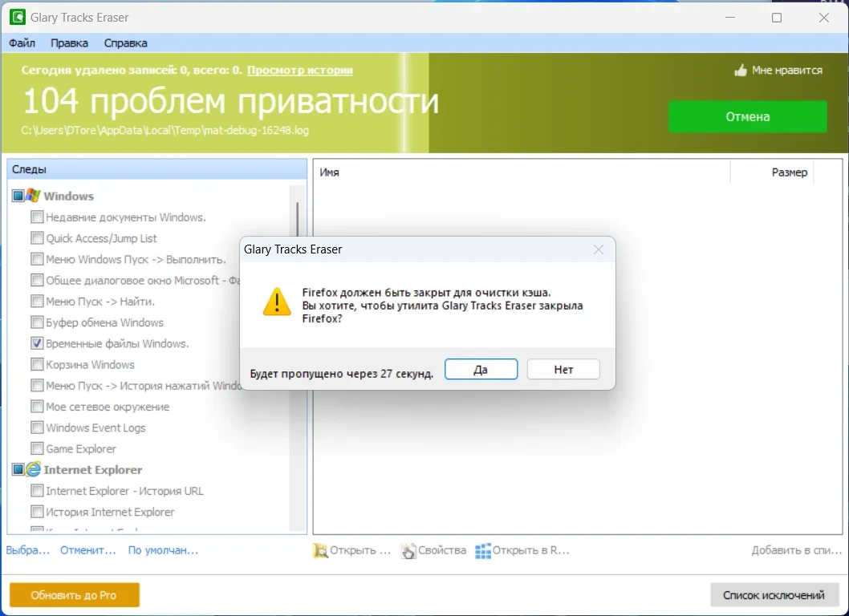Viewport: 849px width, 616px height.
Task: Close the Firefox warning dialog with X
Action: click(x=599, y=249)
